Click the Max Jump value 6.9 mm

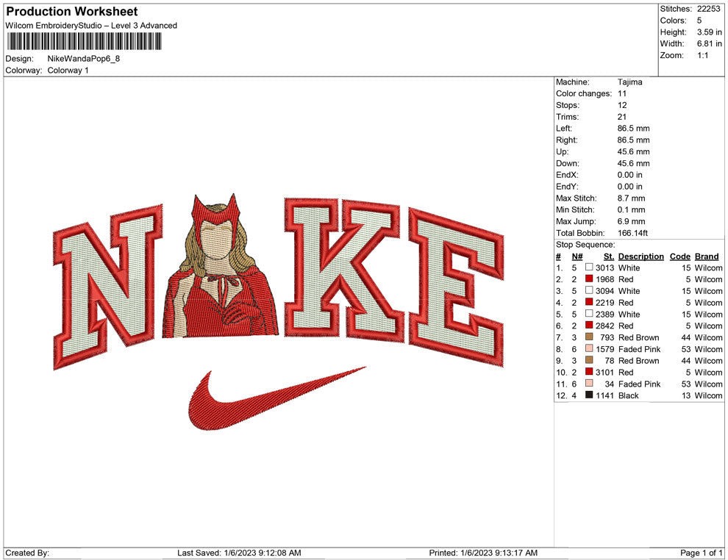click(x=632, y=221)
